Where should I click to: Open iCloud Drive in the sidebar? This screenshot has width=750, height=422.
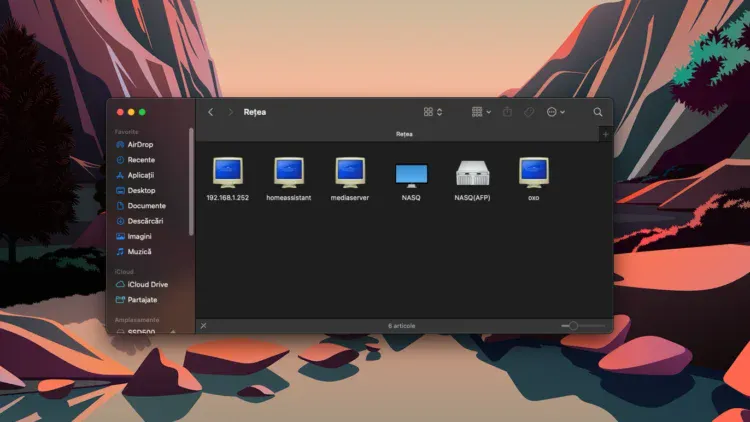coord(147,284)
